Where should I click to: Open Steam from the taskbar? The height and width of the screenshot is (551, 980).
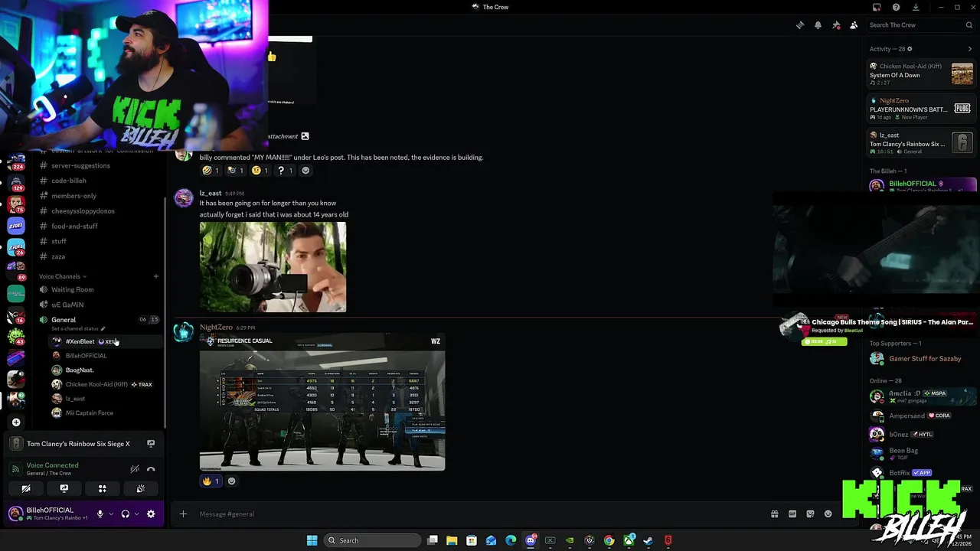coord(648,540)
